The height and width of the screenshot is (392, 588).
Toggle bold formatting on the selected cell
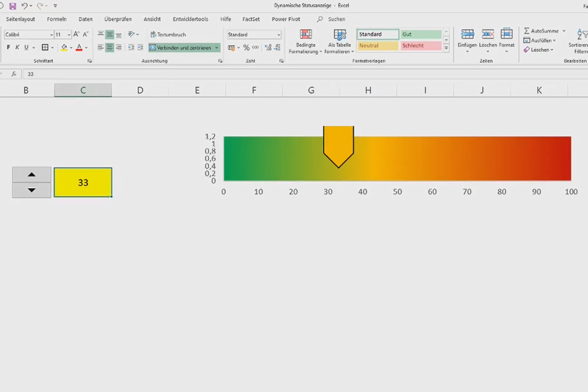pyautogui.click(x=8, y=47)
